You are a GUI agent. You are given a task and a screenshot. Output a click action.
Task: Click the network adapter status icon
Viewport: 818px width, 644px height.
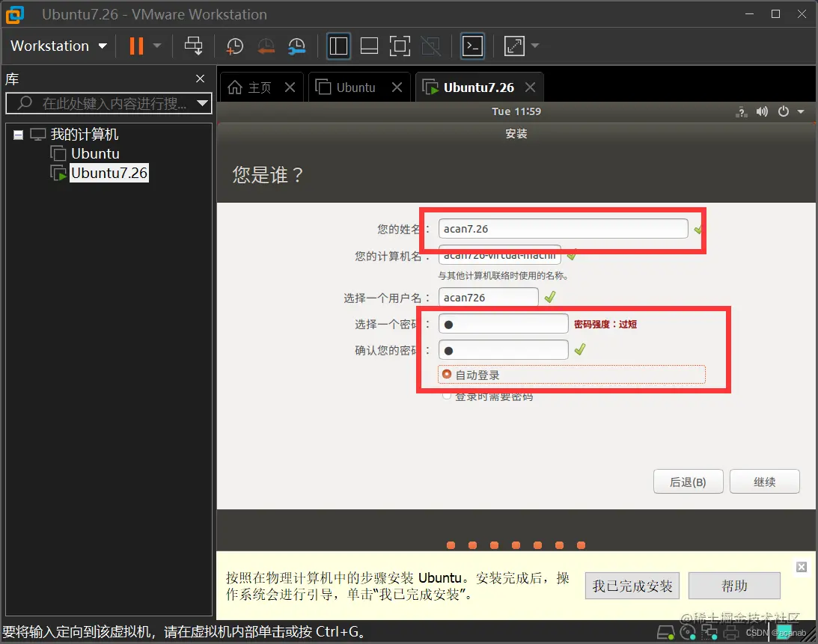(711, 633)
